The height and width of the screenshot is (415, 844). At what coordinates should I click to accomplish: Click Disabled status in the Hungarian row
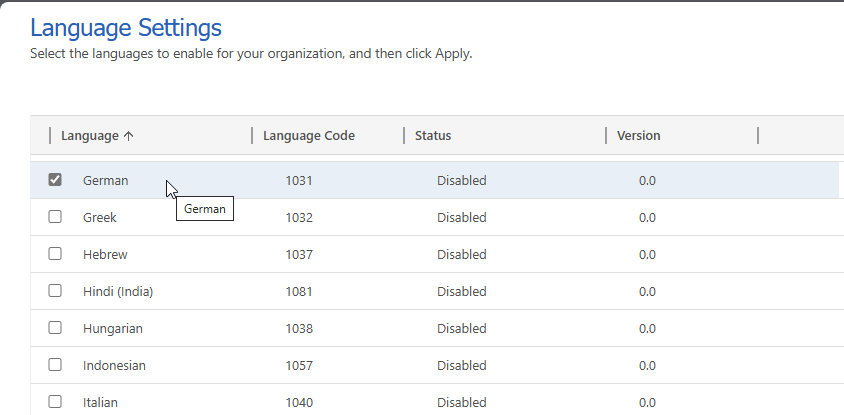pyautogui.click(x=461, y=329)
